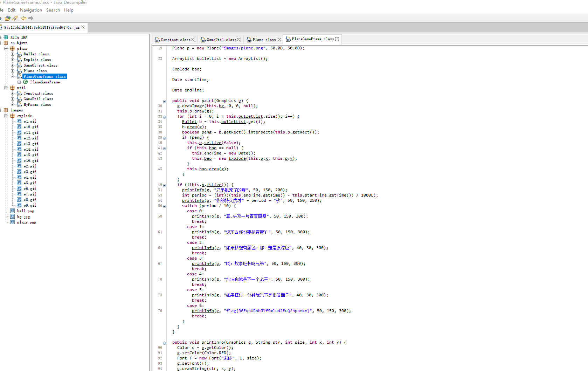
Task: Select e1.gif image file
Action: coord(30,122)
